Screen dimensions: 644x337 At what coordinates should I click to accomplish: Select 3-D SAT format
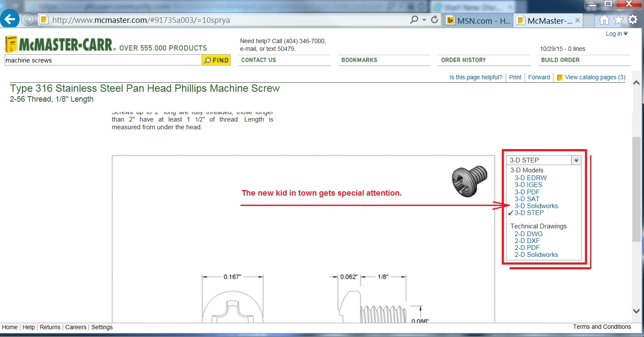click(527, 199)
